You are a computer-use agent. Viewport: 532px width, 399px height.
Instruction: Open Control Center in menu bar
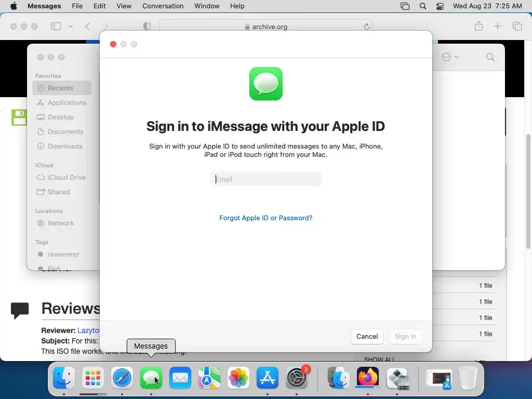pyautogui.click(x=440, y=6)
